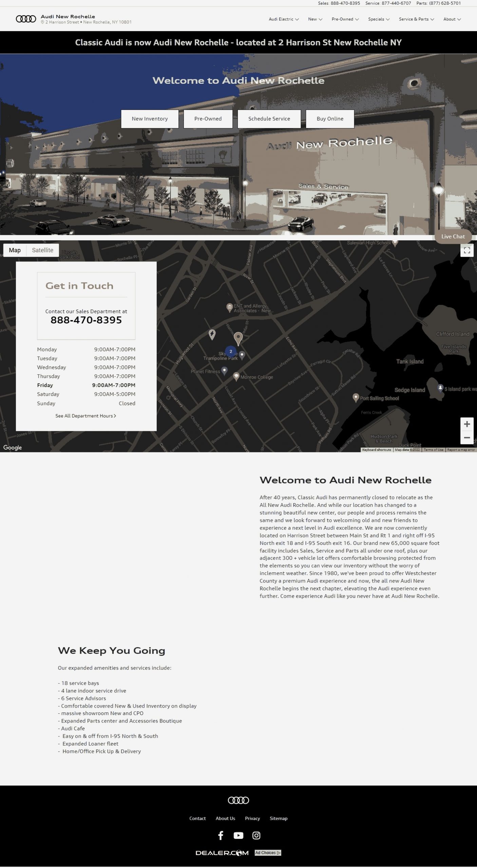Image resolution: width=477 pixels, height=868 pixels.
Task: Open the Instagram icon in footer
Action: 256,835
